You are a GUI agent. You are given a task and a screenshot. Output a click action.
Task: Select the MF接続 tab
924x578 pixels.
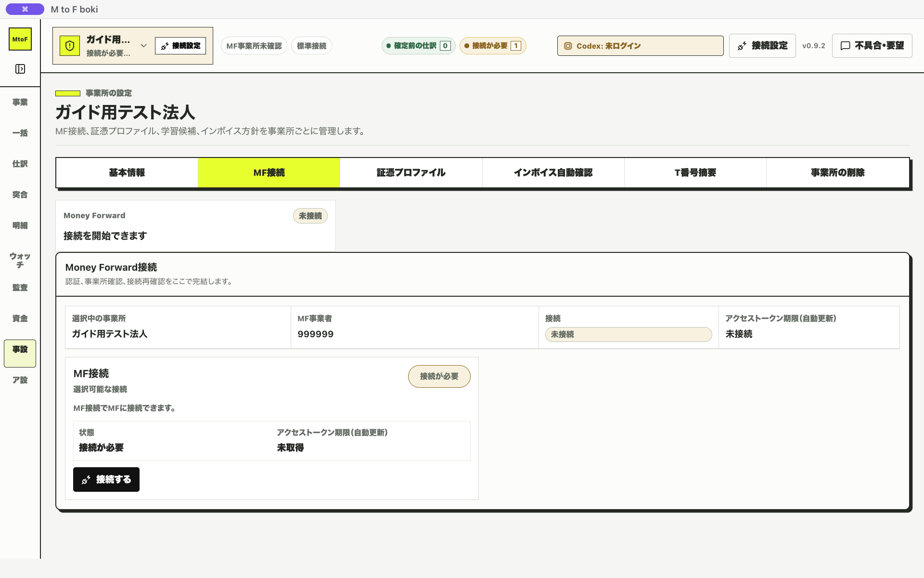click(269, 172)
